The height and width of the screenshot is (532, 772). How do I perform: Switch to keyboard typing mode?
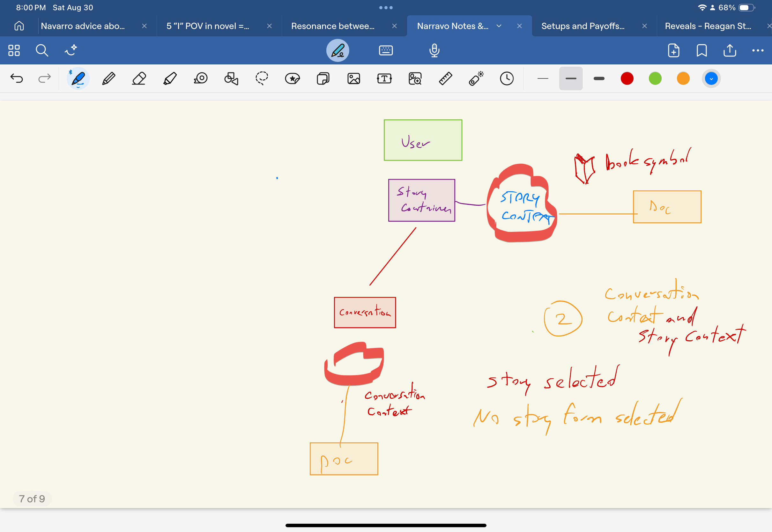pos(386,50)
